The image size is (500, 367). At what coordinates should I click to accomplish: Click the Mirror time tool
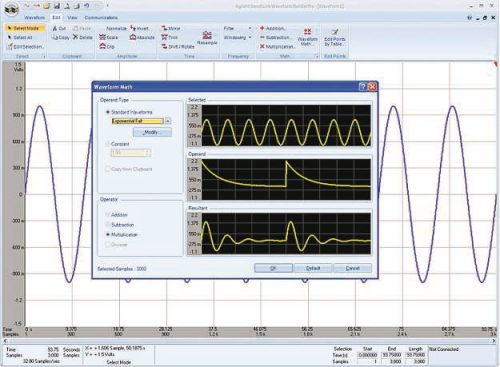(171, 28)
